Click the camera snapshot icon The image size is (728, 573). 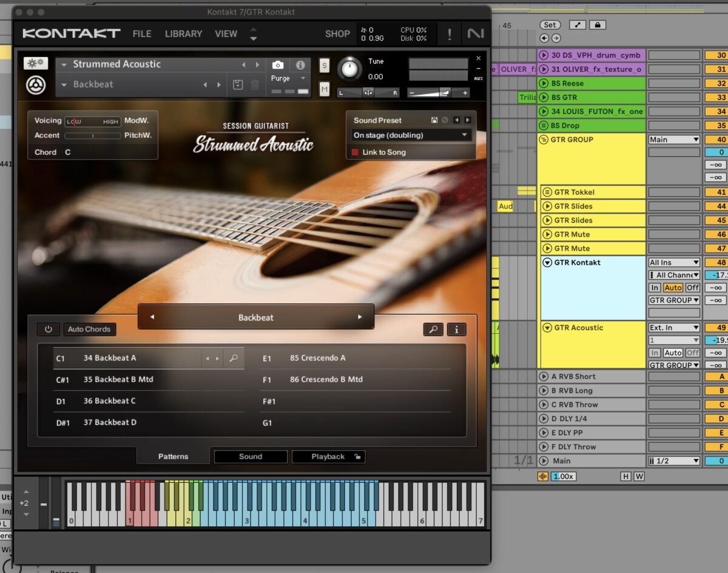tap(277, 65)
